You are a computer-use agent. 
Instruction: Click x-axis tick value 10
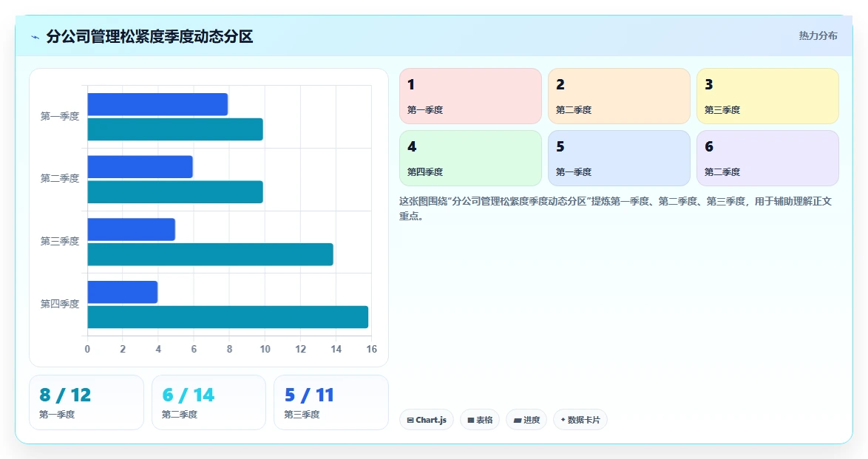(265, 350)
